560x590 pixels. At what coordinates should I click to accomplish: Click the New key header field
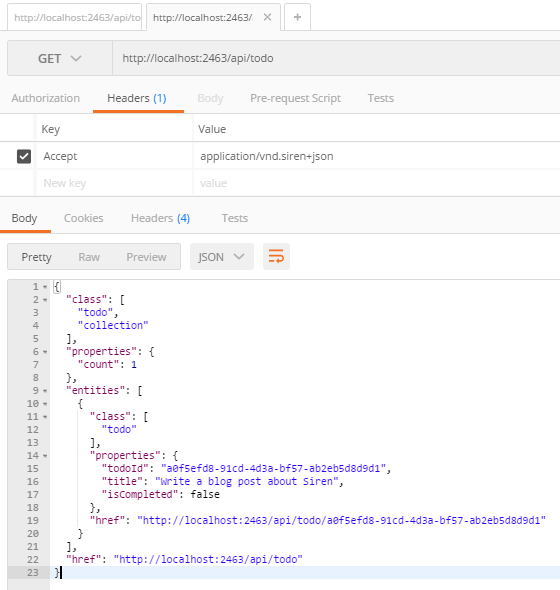tap(115, 183)
